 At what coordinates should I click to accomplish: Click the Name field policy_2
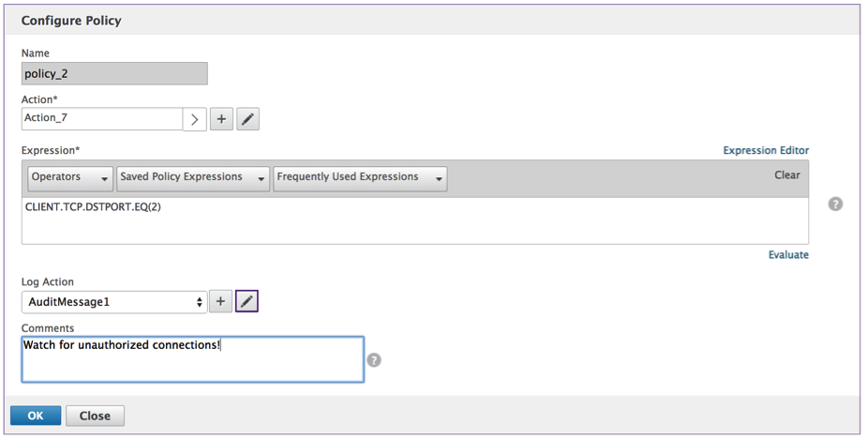click(x=114, y=74)
